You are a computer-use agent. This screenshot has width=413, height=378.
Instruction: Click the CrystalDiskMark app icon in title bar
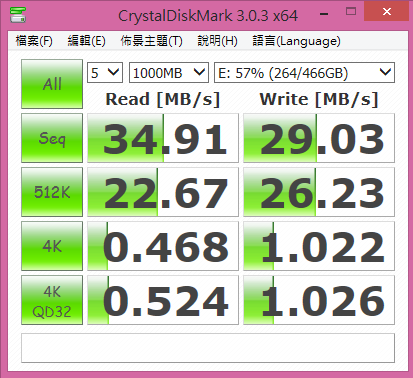tap(18, 14)
